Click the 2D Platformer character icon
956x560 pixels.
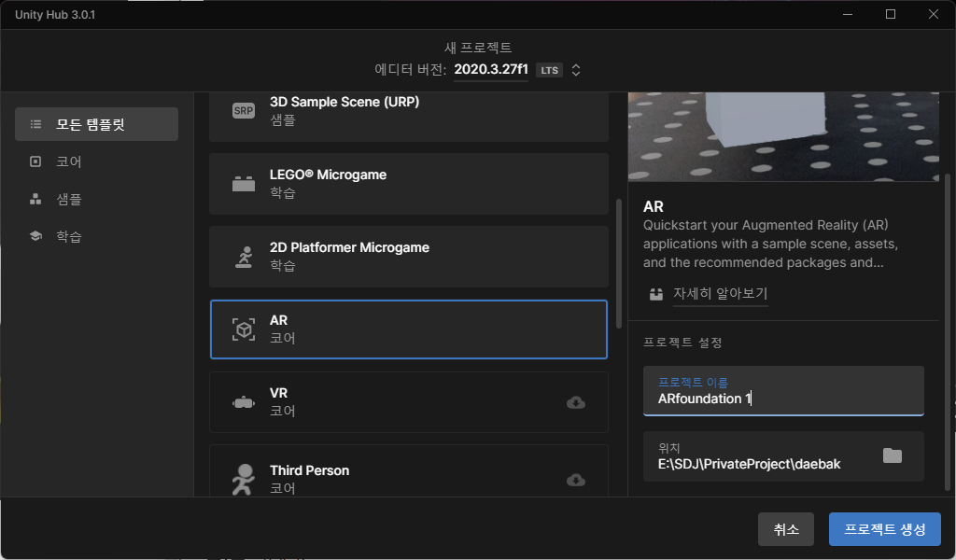(244, 257)
